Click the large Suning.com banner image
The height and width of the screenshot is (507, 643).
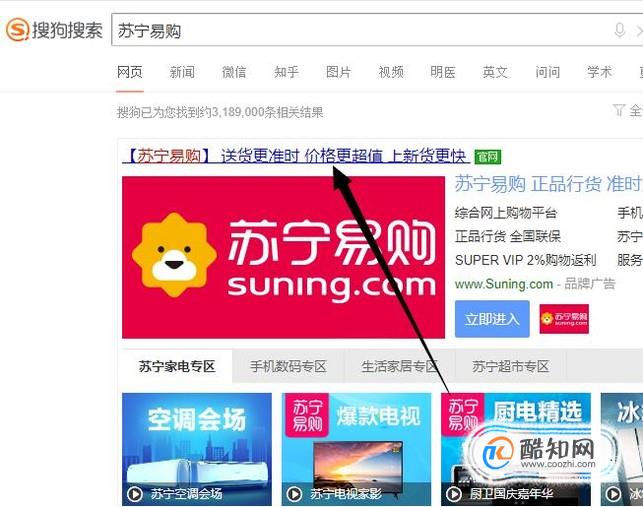(x=283, y=257)
